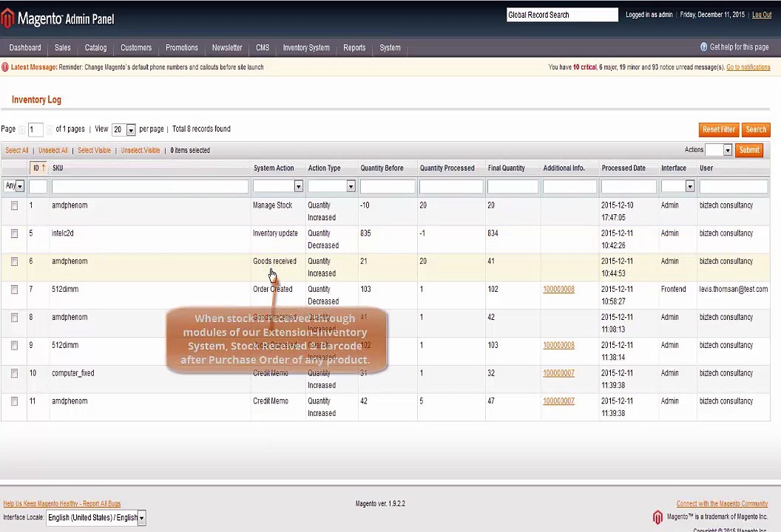Click the Quantity Before filter field
The height and width of the screenshot is (532, 781).
[x=388, y=186]
